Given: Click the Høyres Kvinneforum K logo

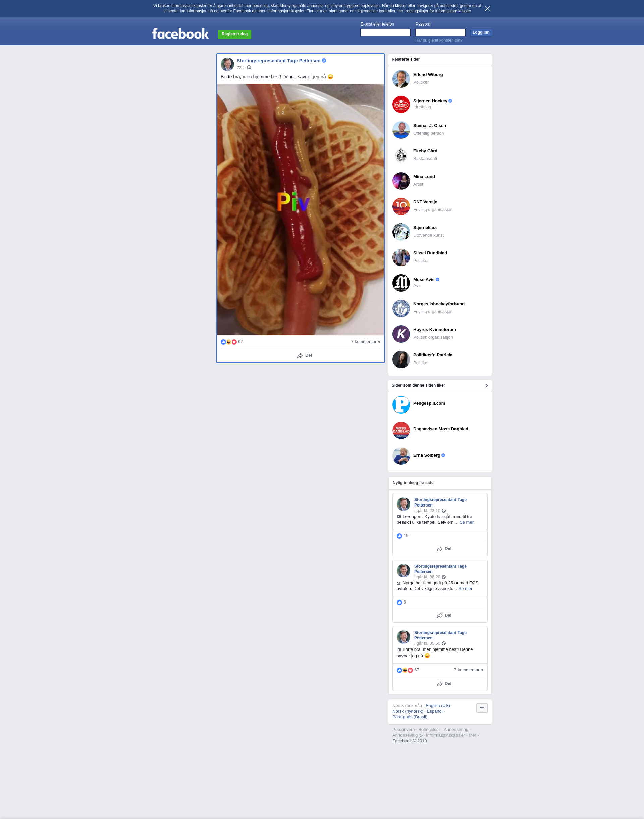Looking at the screenshot, I should click(x=401, y=334).
